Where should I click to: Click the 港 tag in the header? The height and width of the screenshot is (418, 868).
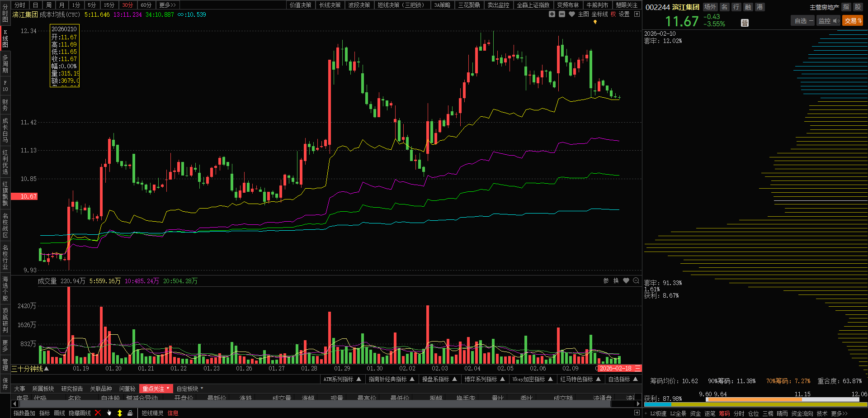(x=760, y=7)
